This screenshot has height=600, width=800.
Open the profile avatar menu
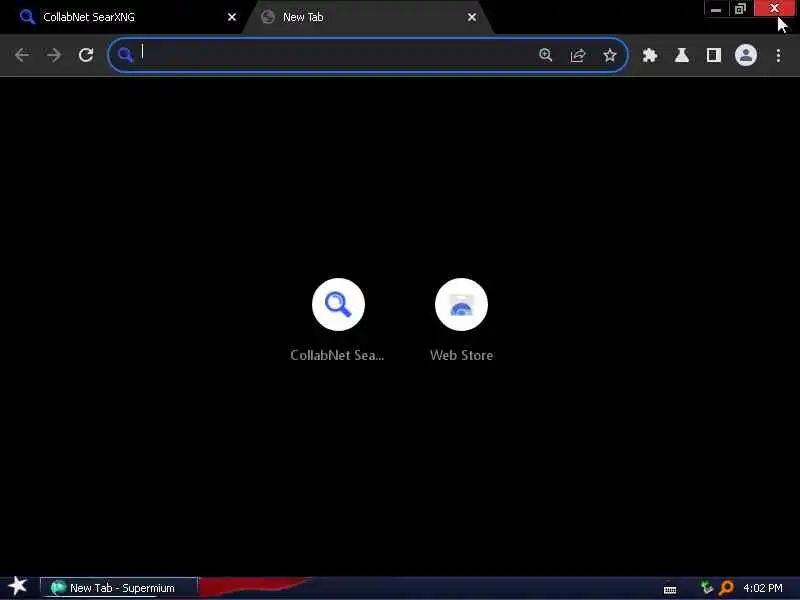(x=745, y=55)
